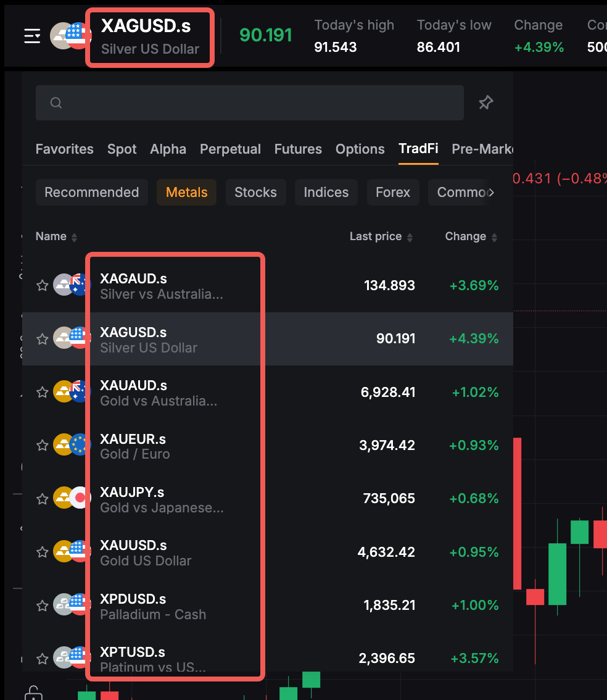Image resolution: width=607 pixels, height=700 pixels.
Task: Click the search magnifier icon
Action: pos(56,102)
